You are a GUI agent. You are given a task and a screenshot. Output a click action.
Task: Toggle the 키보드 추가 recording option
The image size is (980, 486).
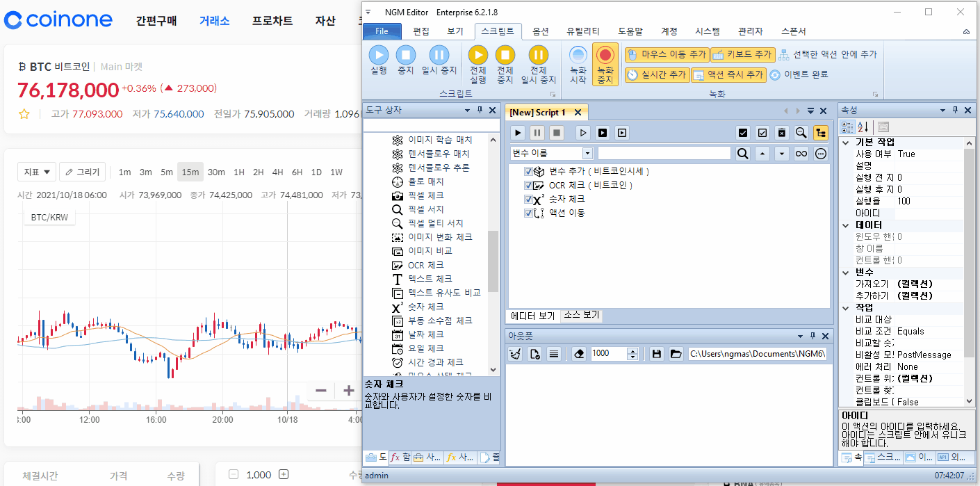point(742,54)
